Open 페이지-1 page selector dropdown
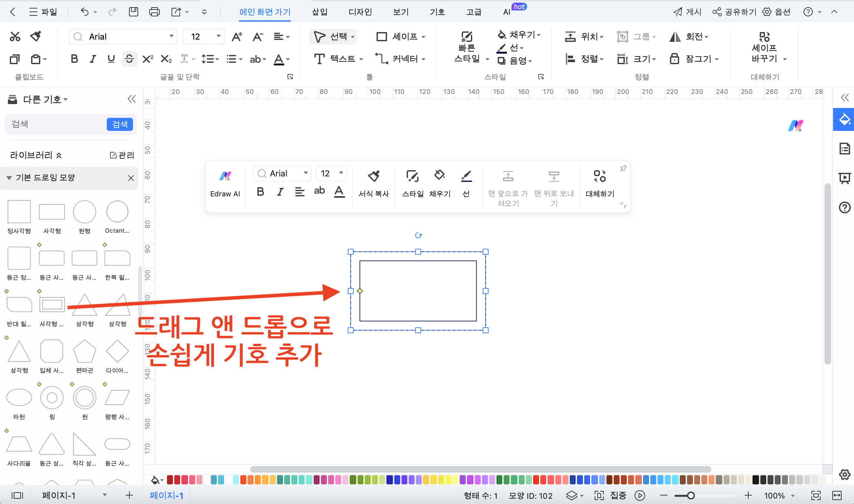This screenshot has width=854, height=504. [x=105, y=495]
